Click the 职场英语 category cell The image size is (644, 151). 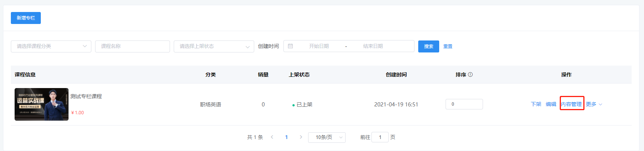pyautogui.click(x=211, y=105)
